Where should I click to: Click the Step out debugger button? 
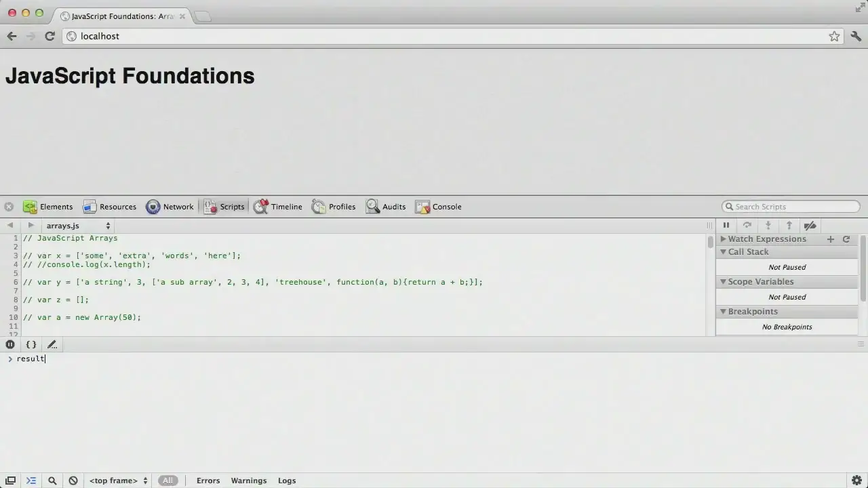[x=789, y=226]
